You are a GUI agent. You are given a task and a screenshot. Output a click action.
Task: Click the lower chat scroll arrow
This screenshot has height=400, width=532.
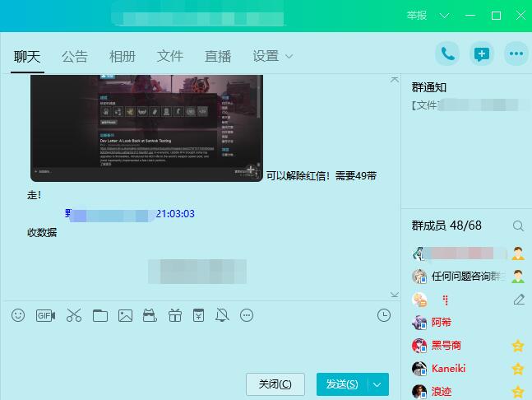(x=394, y=294)
